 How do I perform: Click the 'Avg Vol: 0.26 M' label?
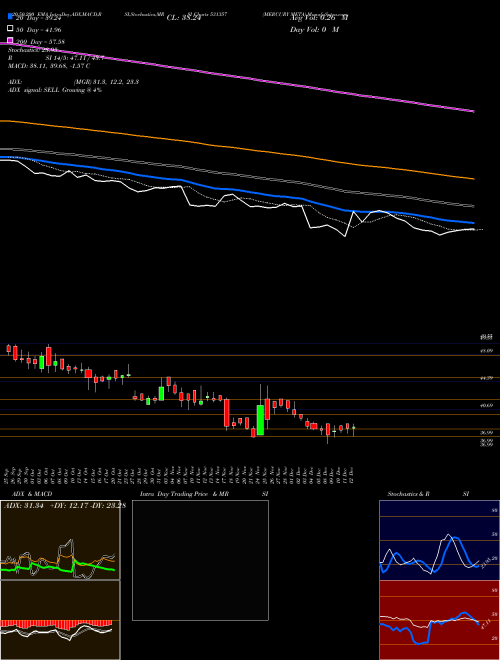[x=319, y=18]
